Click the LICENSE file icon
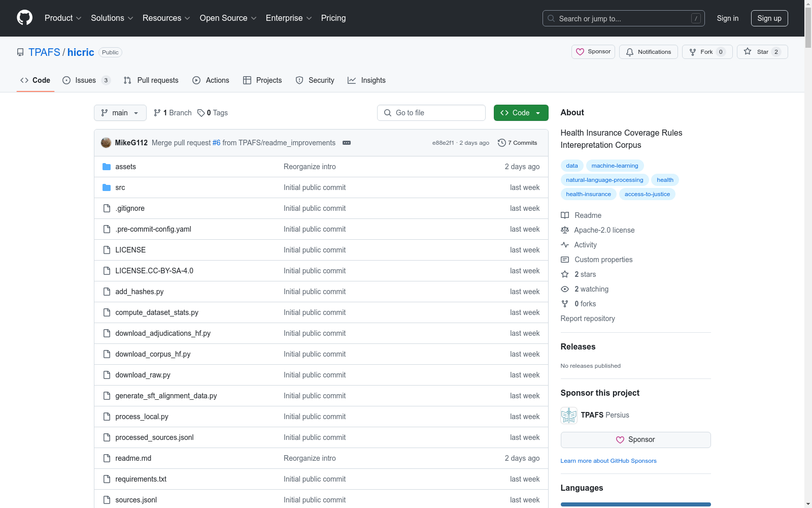 [x=107, y=250]
